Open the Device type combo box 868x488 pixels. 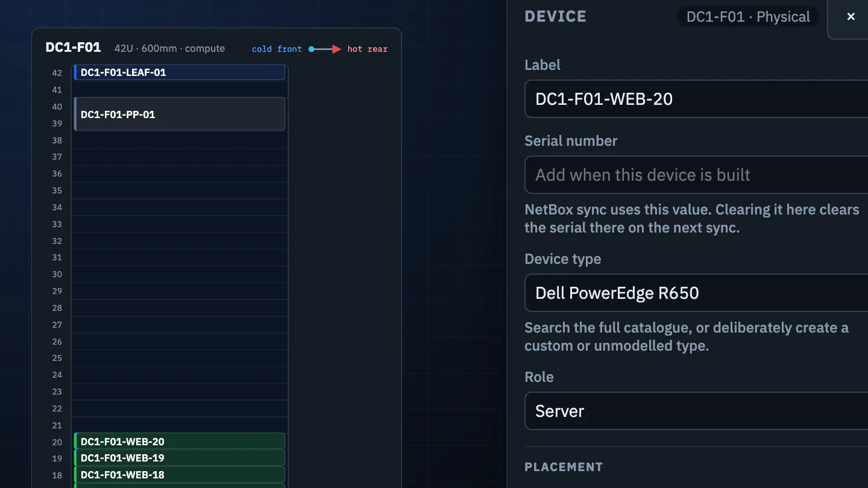[696, 293]
